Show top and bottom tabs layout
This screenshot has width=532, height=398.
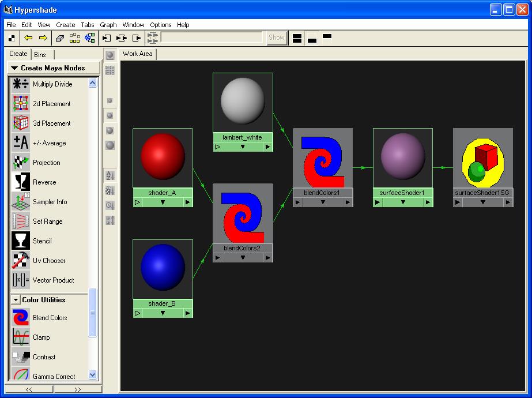click(297, 38)
